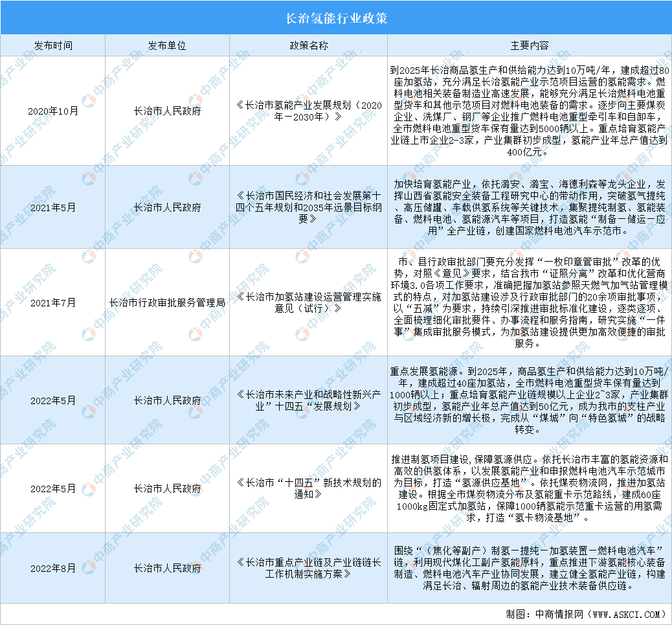Click the date cell 2021年7月

point(52,302)
